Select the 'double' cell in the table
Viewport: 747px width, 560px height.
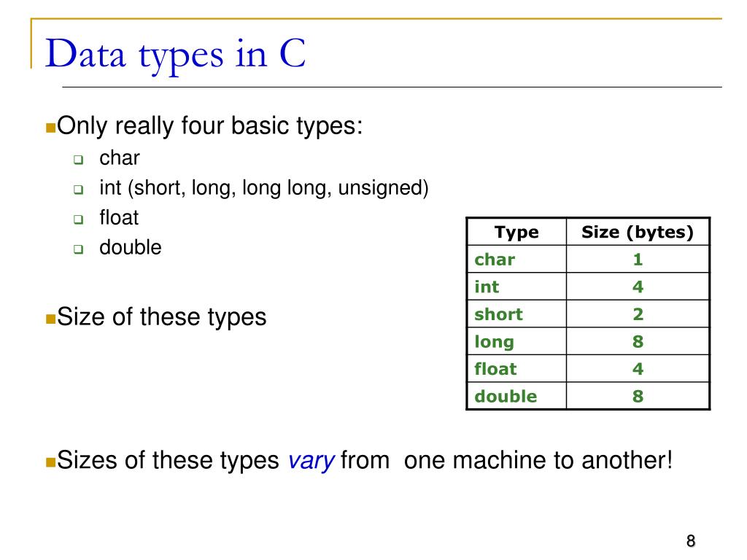[x=516, y=396]
